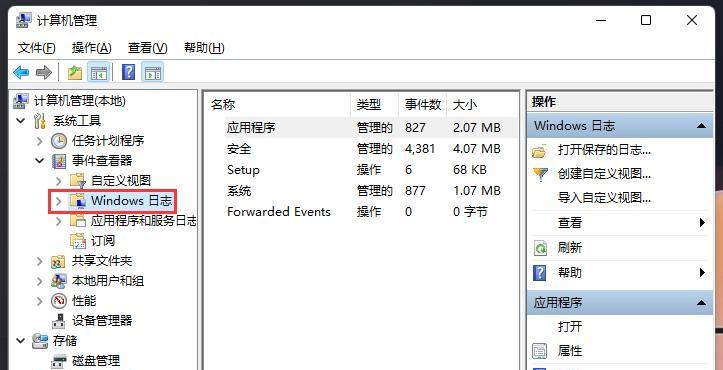Click the 创建自定义视图 funnel icon
The width and height of the screenshot is (723, 370).
pyautogui.click(x=540, y=174)
